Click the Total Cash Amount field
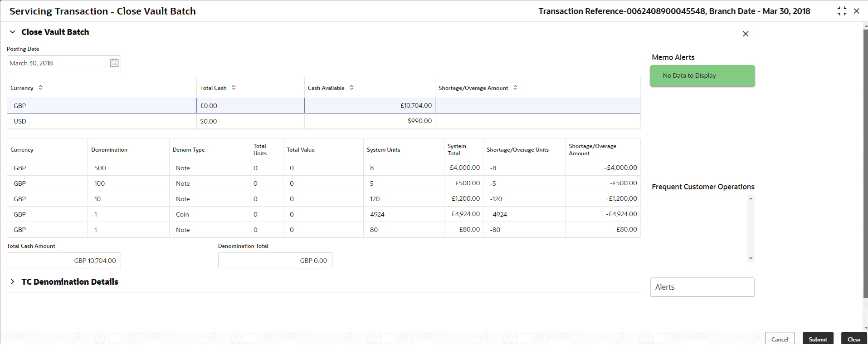Screen dimensions: 868x346 (64, 261)
